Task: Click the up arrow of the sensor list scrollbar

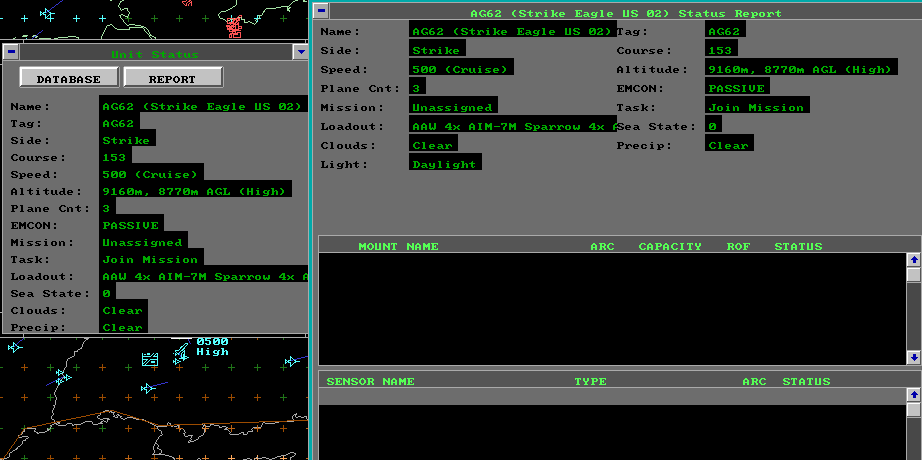Action: (x=914, y=395)
